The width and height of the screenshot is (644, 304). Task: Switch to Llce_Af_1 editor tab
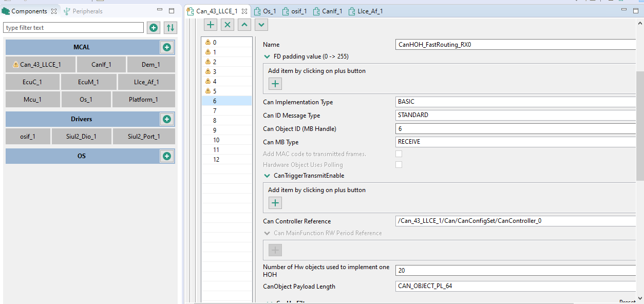[365, 11]
